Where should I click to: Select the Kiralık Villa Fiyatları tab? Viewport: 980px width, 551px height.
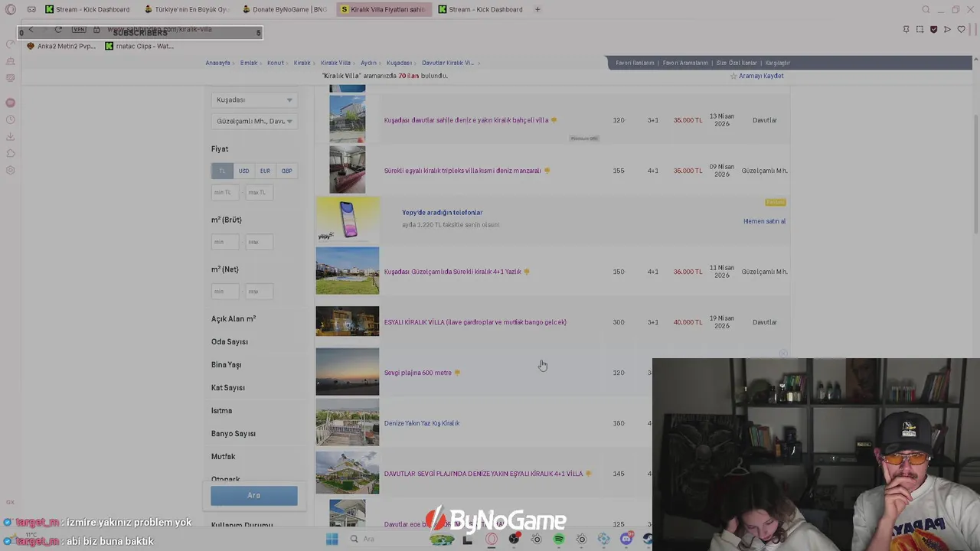pos(384,9)
